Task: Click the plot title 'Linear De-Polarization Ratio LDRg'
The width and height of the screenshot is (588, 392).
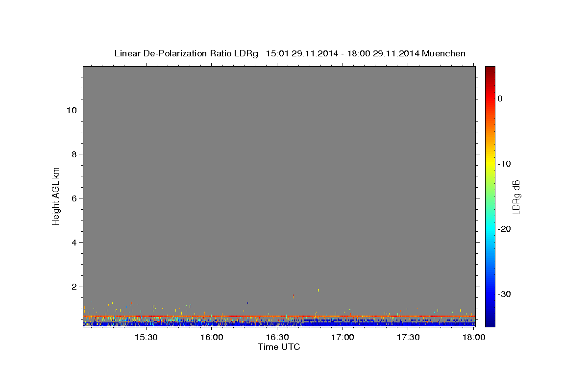Action: pos(186,53)
